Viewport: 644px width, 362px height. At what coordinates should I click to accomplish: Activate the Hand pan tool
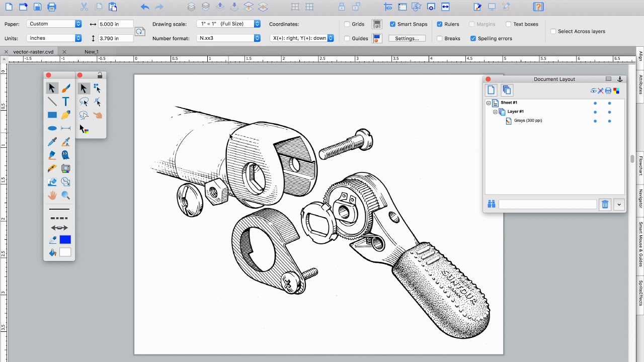click(52, 196)
